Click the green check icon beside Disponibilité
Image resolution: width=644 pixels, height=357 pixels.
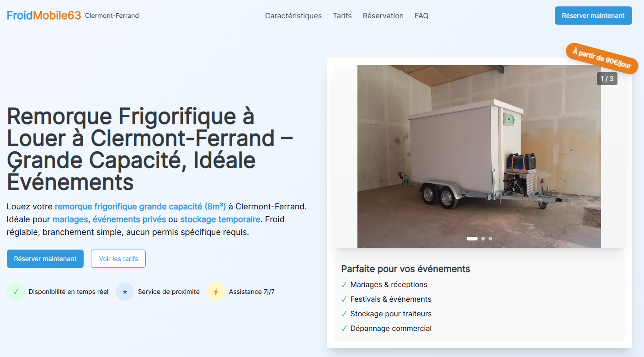point(15,291)
